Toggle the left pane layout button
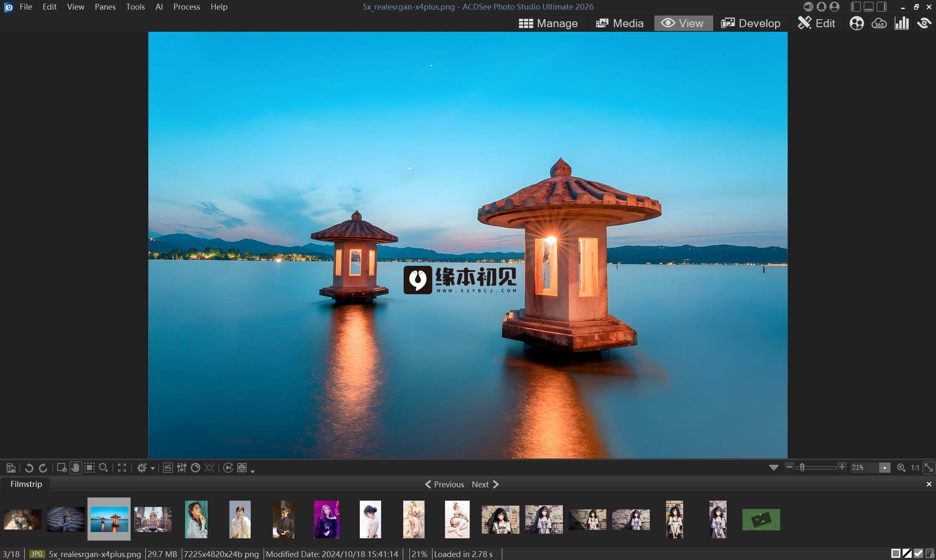 pyautogui.click(x=855, y=7)
